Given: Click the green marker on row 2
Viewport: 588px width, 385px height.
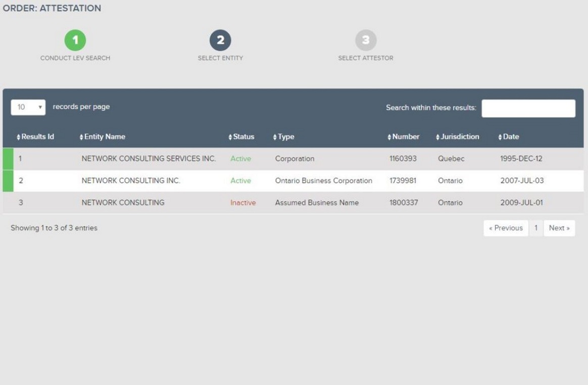Looking at the screenshot, I should tap(8, 181).
